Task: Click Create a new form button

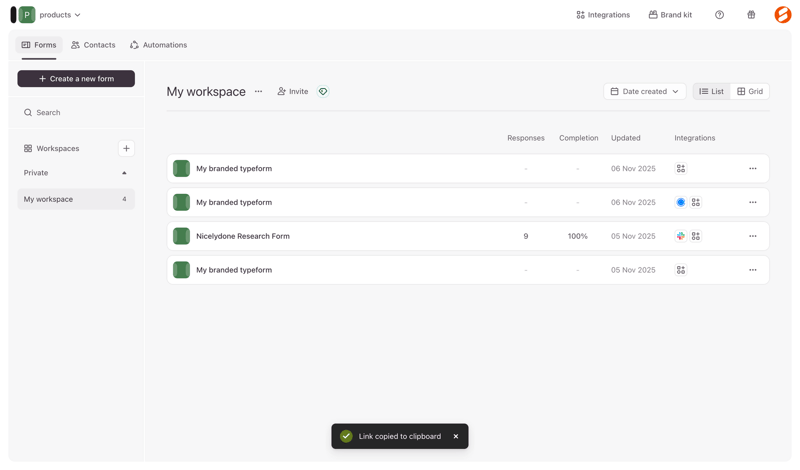Action: pyautogui.click(x=76, y=79)
